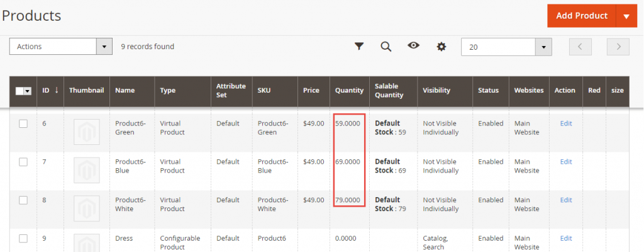
Task: Click the per-page value field showing 20
Action: click(x=499, y=47)
